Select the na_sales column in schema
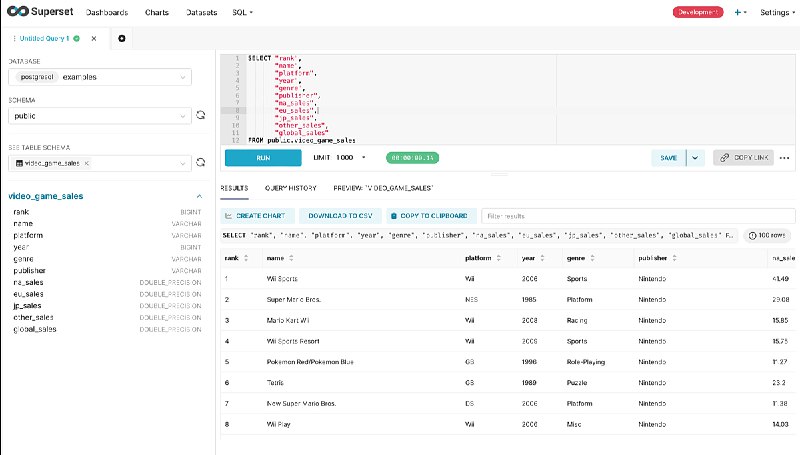This screenshot has width=800, height=455. coord(28,282)
